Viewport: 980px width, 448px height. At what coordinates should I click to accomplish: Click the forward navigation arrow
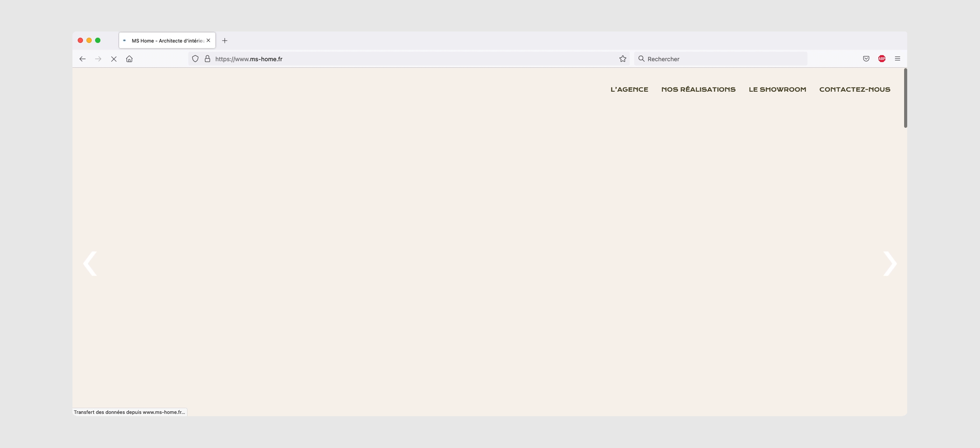click(98, 59)
